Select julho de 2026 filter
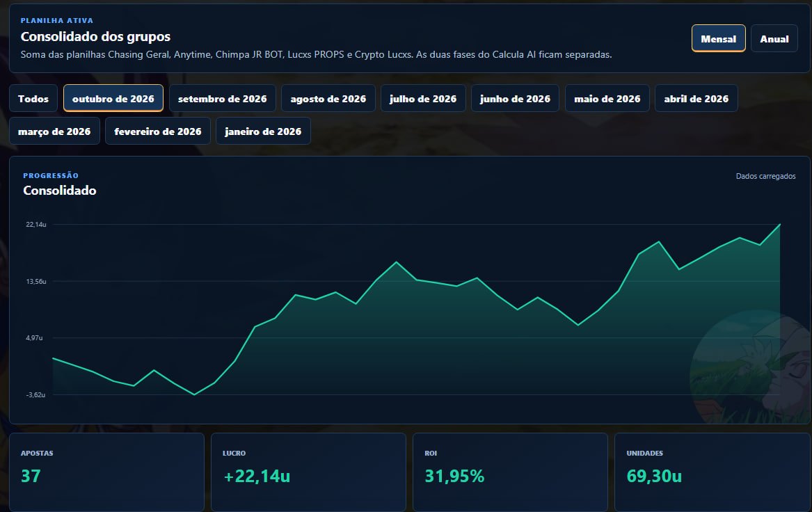This screenshot has width=812, height=512. click(423, 98)
